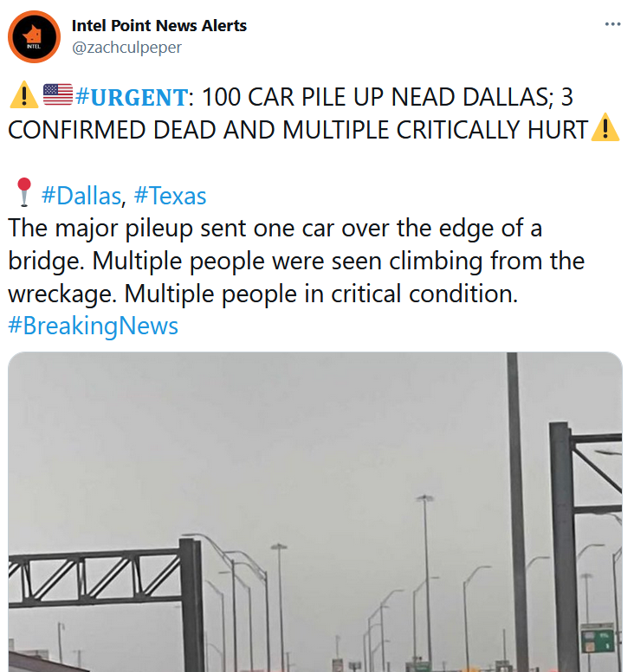The height and width of the screenshot is (672, 634).
Task: Open the attached highway photo
Action: tap(315, 512)
